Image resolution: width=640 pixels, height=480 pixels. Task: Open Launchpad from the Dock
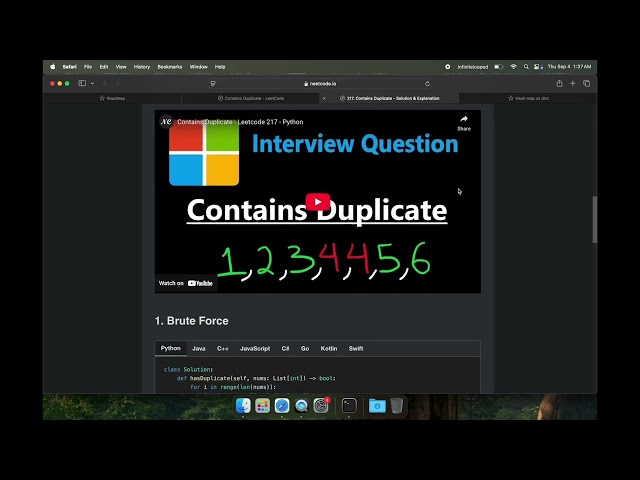262,406
